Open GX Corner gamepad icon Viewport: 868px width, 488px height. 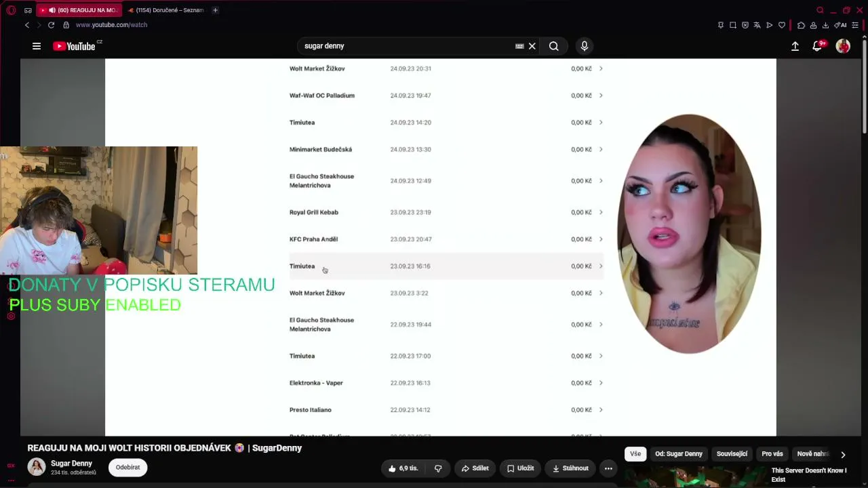coord(28,10)
